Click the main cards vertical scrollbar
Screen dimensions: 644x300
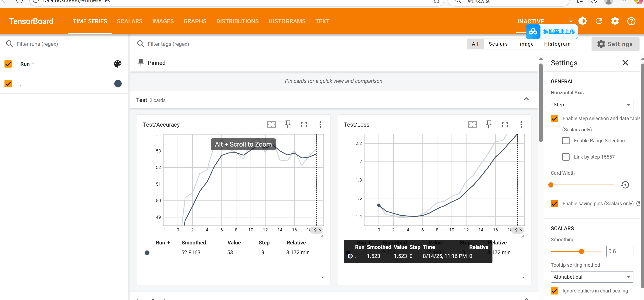pyautogui.click(x=541, y=103)
